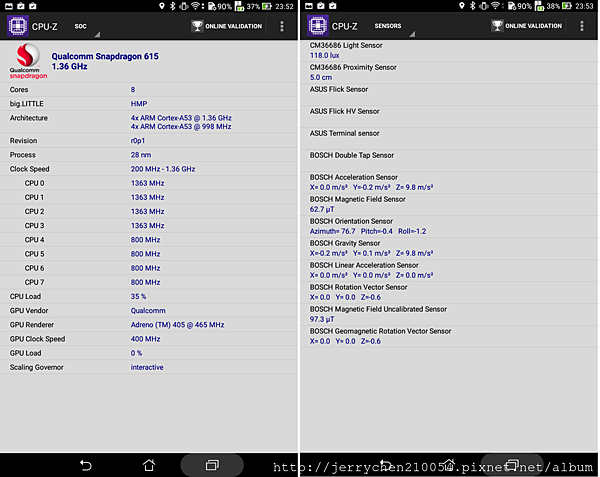Select the Scaling Governor row
Image resolution: width=600 pixels, height=477 pixels.
[x=149, y=367]
